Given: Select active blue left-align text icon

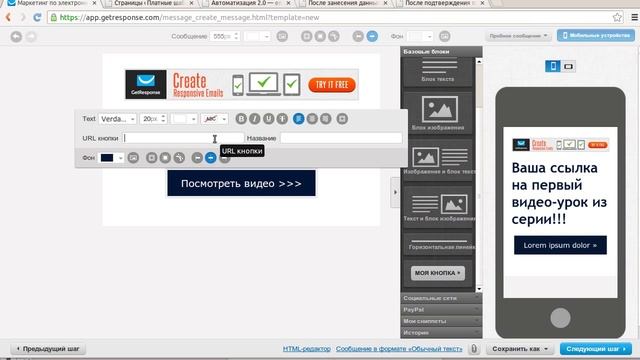Looking at the screenshot, I should (298, 119).
